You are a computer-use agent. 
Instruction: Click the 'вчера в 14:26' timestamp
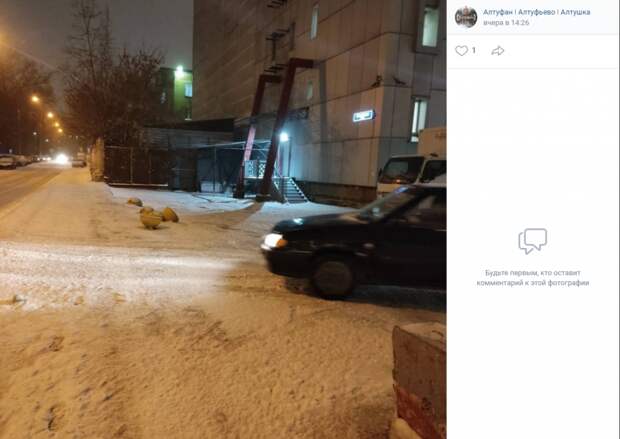pos(506,23)
